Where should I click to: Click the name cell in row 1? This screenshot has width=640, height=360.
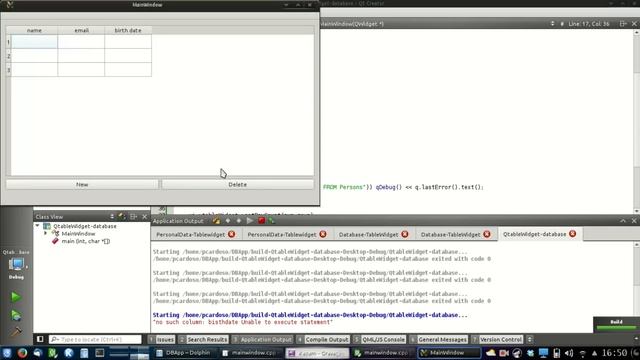pyautogui.click(x=34, y=42)
